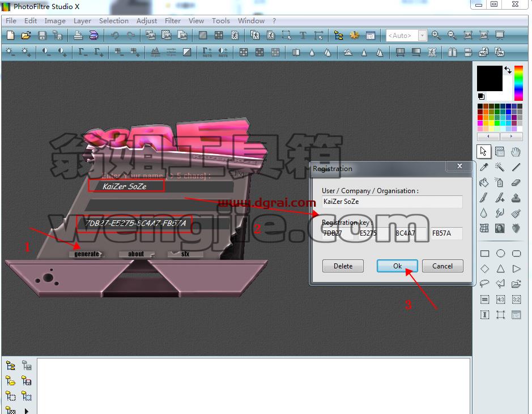Image resolution: width=532 pixels, height=414 pixels.
Task: Click the keygen sfx button
Action: 185,254
